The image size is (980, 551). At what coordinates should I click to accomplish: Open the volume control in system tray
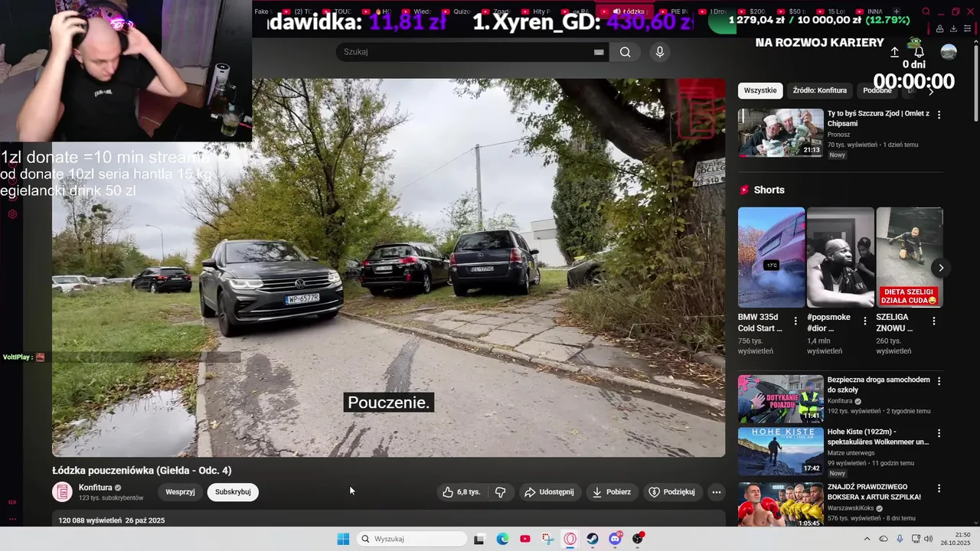929,539
